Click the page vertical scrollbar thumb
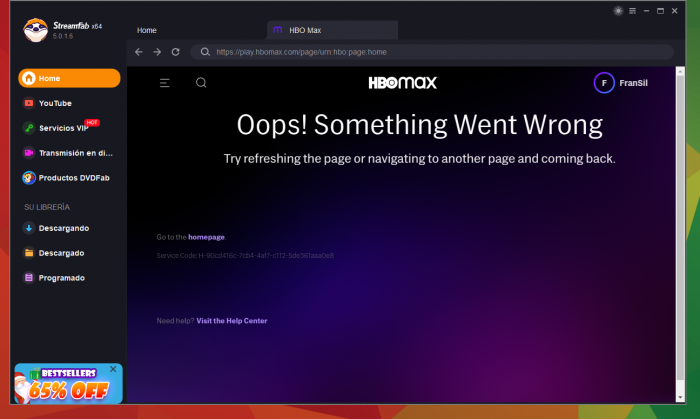The height and width of the screenshot is (419, 700). tap(680, 228)
